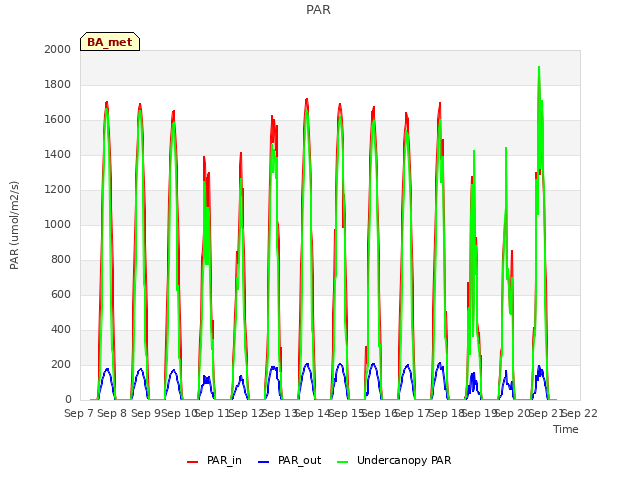
Task: Click the Sep 9 x-axis label
Action: (x=146, y=413)
